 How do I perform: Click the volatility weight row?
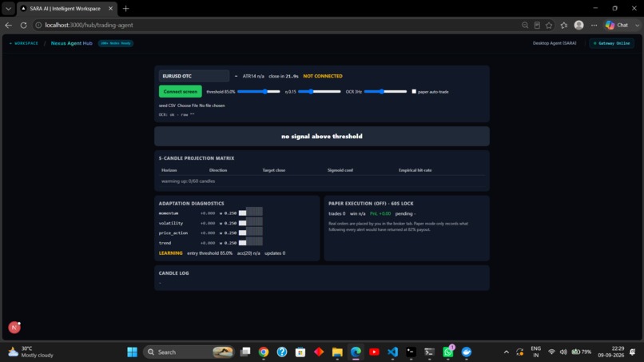point(211,223)
